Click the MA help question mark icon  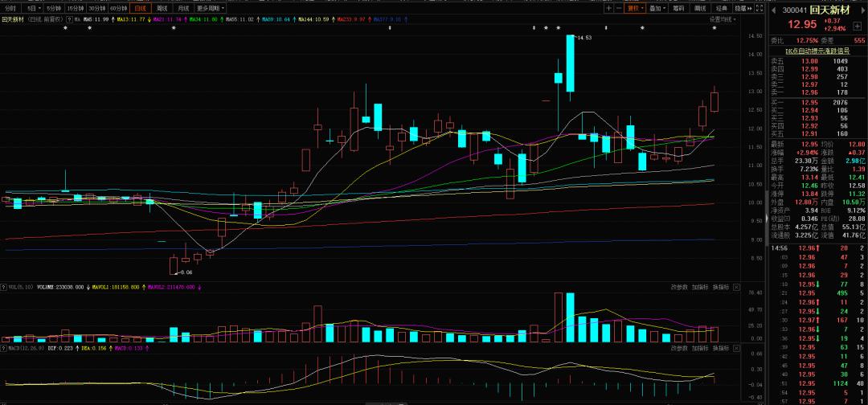pyautogui.click(x=68, y=19)
